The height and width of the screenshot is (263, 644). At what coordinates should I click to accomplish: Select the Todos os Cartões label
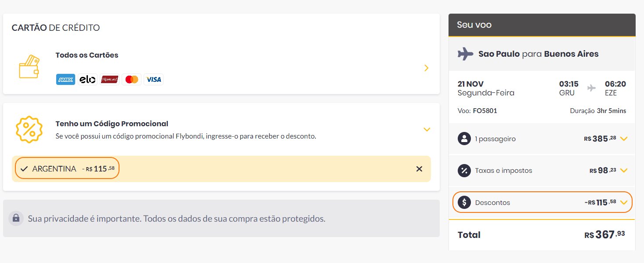click(87, 55)
